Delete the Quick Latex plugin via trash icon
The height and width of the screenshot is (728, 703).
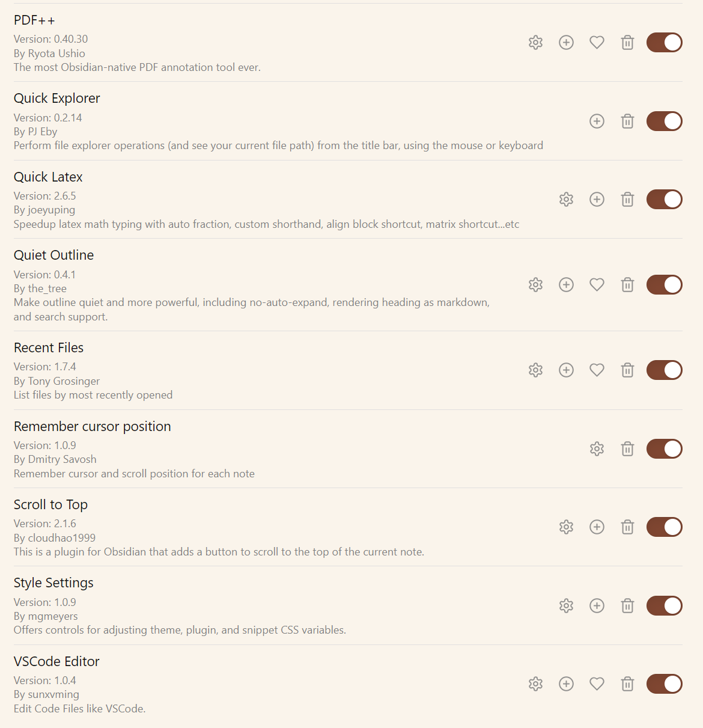coord(627,200)
